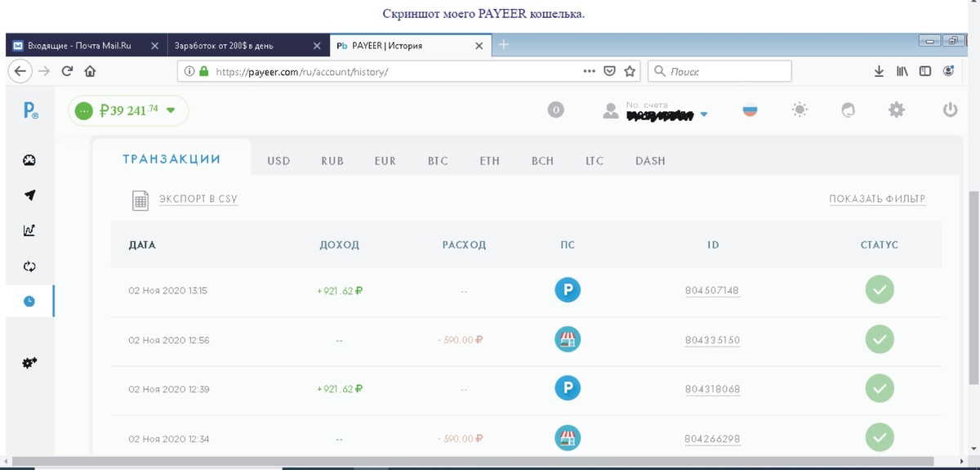
Task: Open a new browser tab with plus
Action: pyautogui.click(x=504, y=44)
